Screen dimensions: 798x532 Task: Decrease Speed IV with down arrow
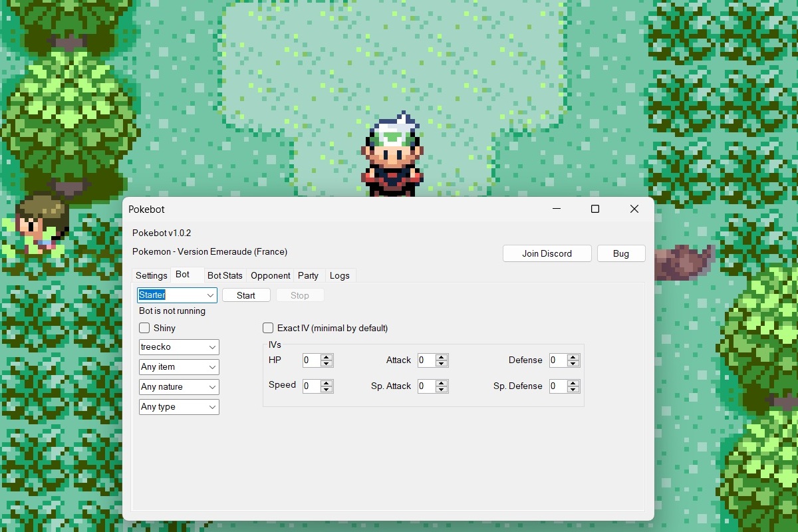[327, 389]
